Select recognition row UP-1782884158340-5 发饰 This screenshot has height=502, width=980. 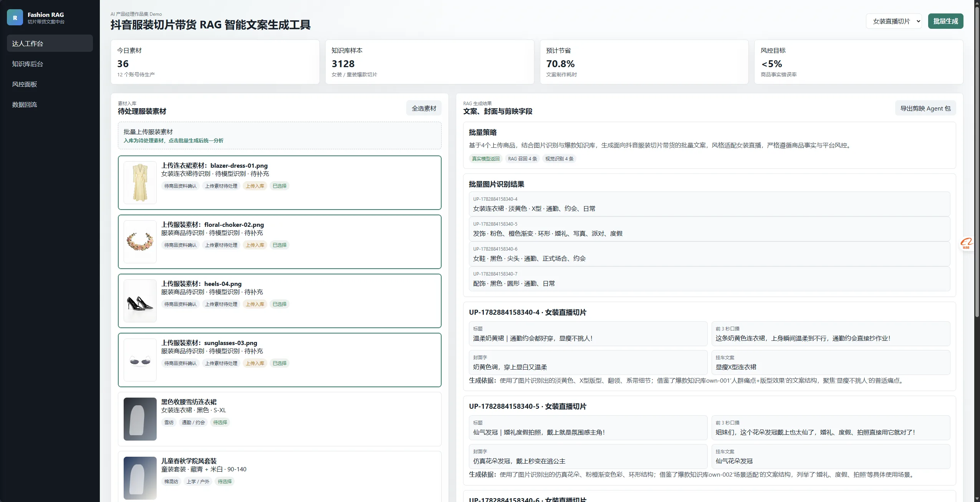coord(709,229)
